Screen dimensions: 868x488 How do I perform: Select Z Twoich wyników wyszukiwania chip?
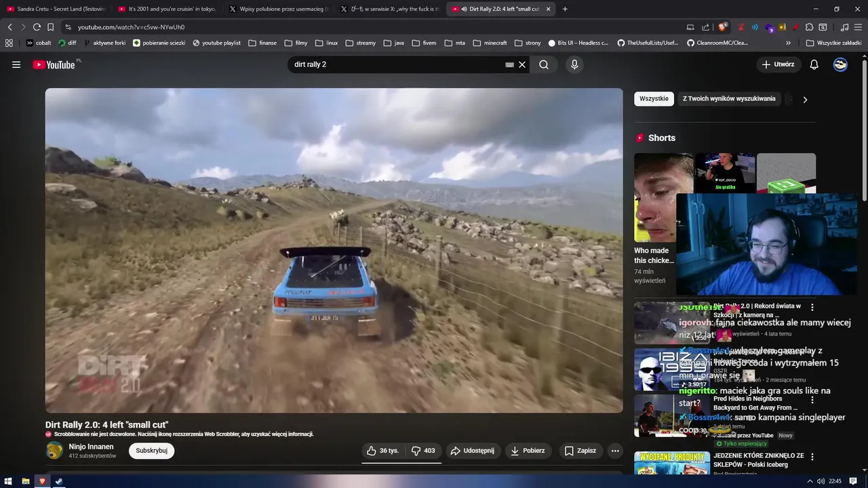pyautogui.click(x=729, y=99)
